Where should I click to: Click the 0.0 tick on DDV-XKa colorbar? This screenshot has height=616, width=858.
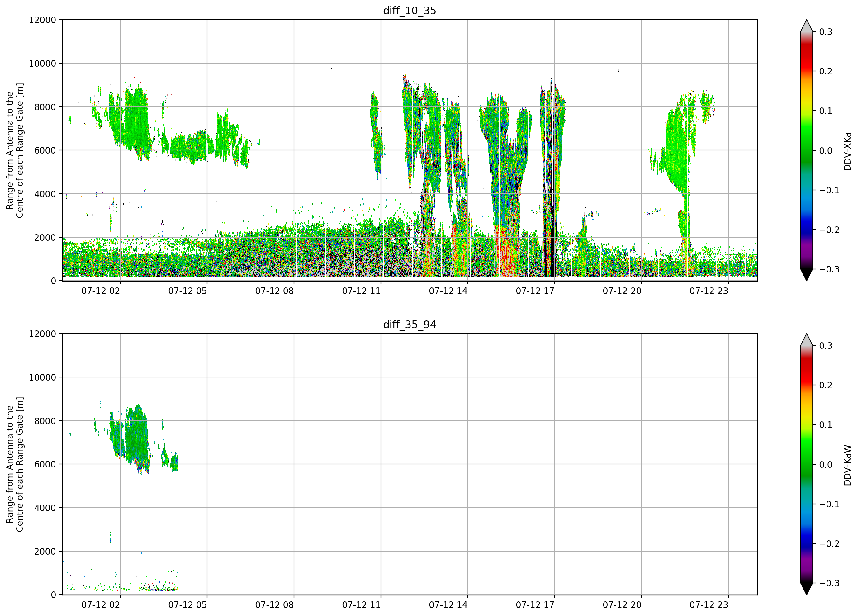[826, 151]
